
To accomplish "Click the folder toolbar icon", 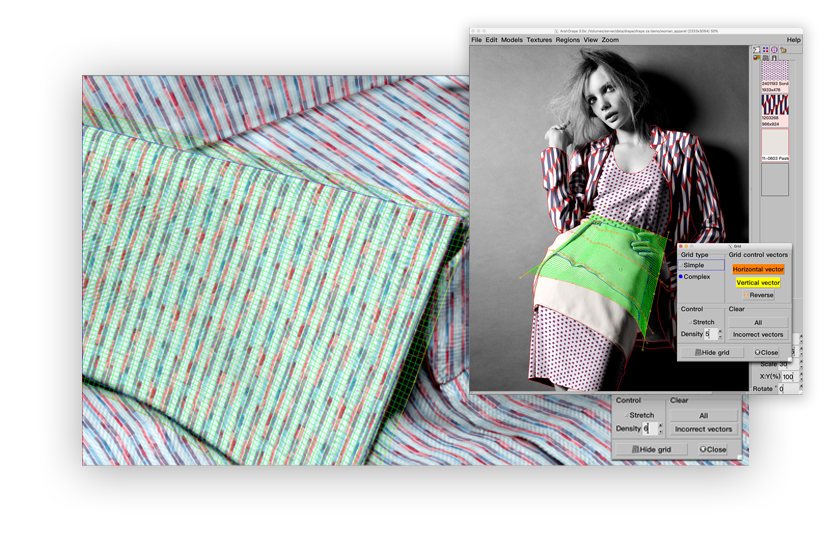I will pyautogui.click(x=783, y=50).
